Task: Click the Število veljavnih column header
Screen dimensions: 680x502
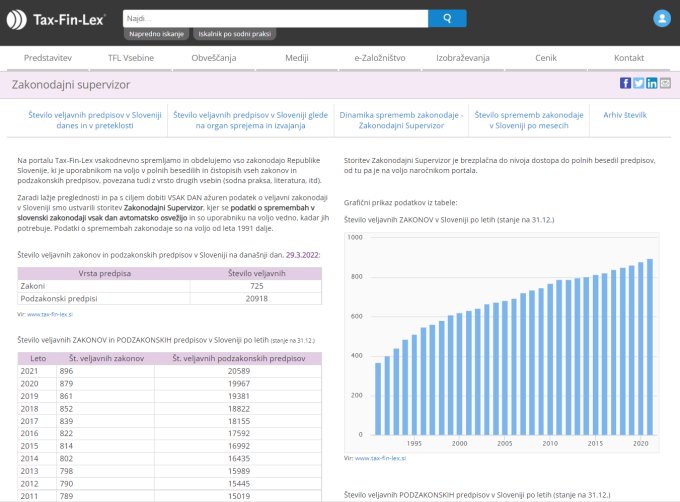Action: [x=257, y=274]
